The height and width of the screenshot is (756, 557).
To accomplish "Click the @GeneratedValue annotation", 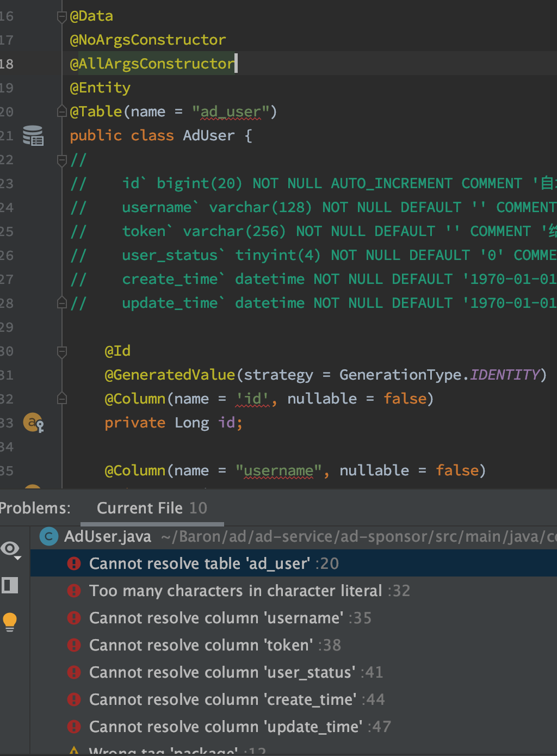I will [170, 375].
